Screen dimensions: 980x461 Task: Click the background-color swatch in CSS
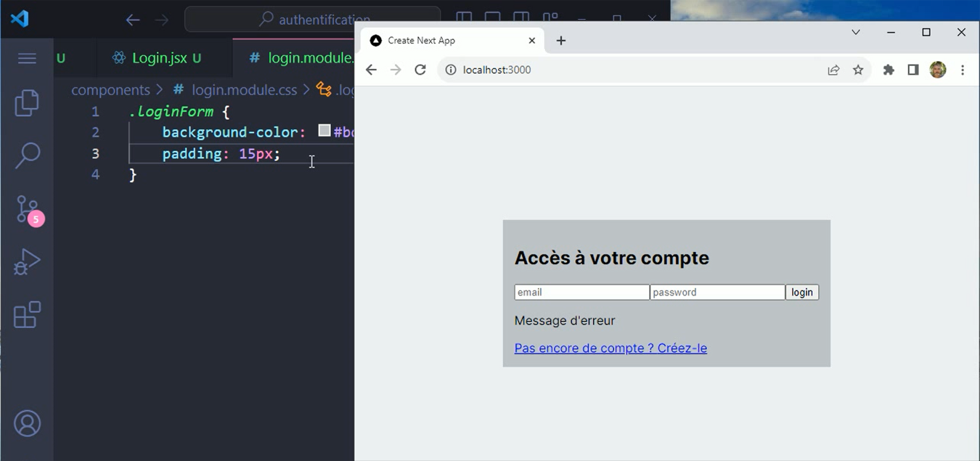pyautogui.click(x=324, y=131)
